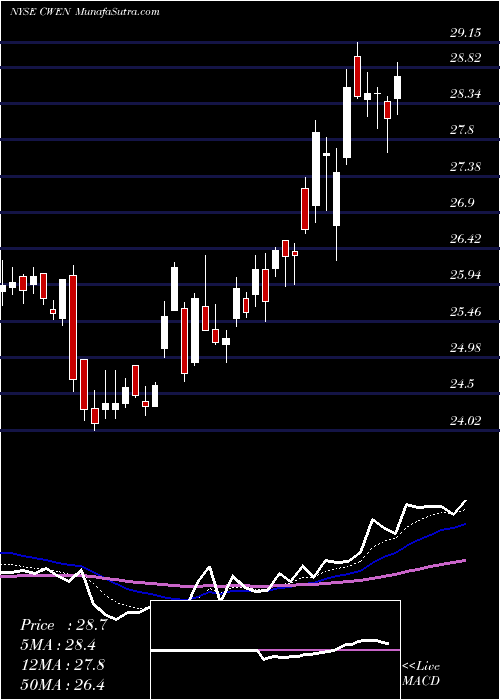Click the 24.02 price axis label
Screen dimensions: 500x700
click(466, 421)
